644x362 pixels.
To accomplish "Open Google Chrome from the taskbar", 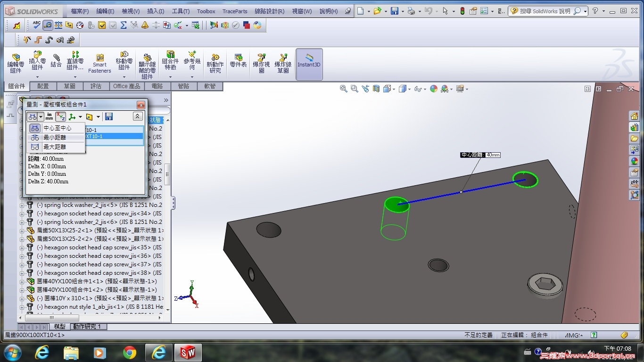I will point(129,353).
